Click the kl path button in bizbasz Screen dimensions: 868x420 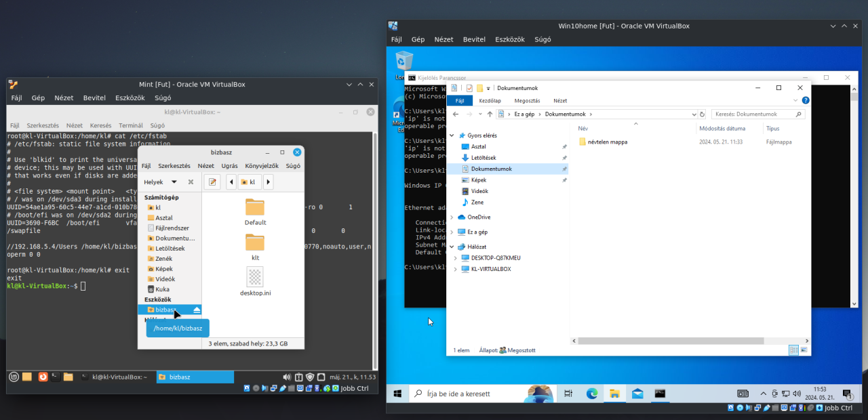[250, 182]
